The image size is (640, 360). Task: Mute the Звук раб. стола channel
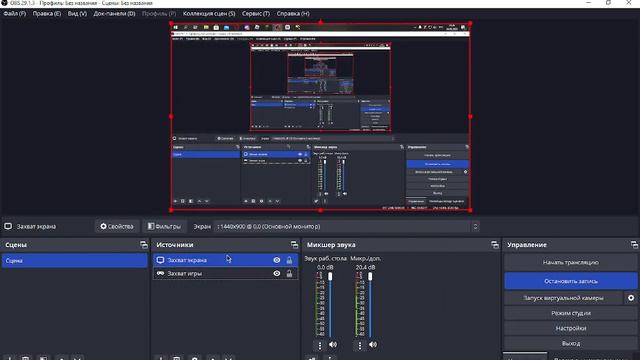tap(333, 345)
